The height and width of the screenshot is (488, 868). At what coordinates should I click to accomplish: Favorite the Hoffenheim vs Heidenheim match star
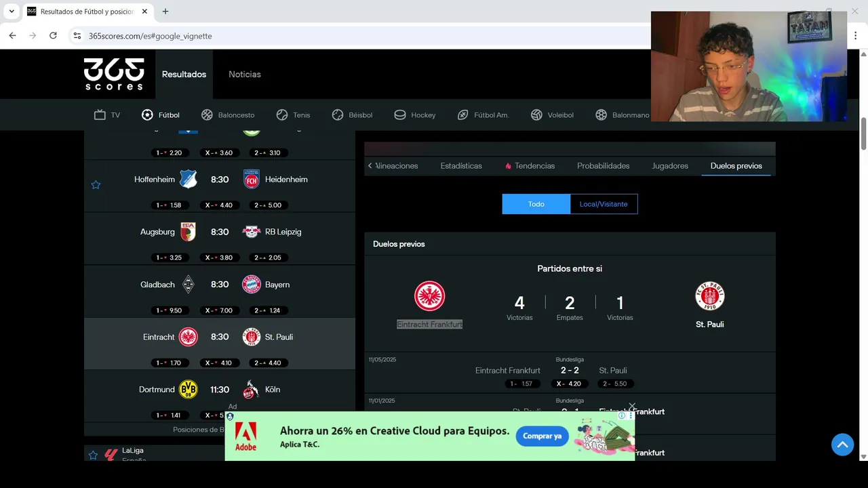(96, 184)
